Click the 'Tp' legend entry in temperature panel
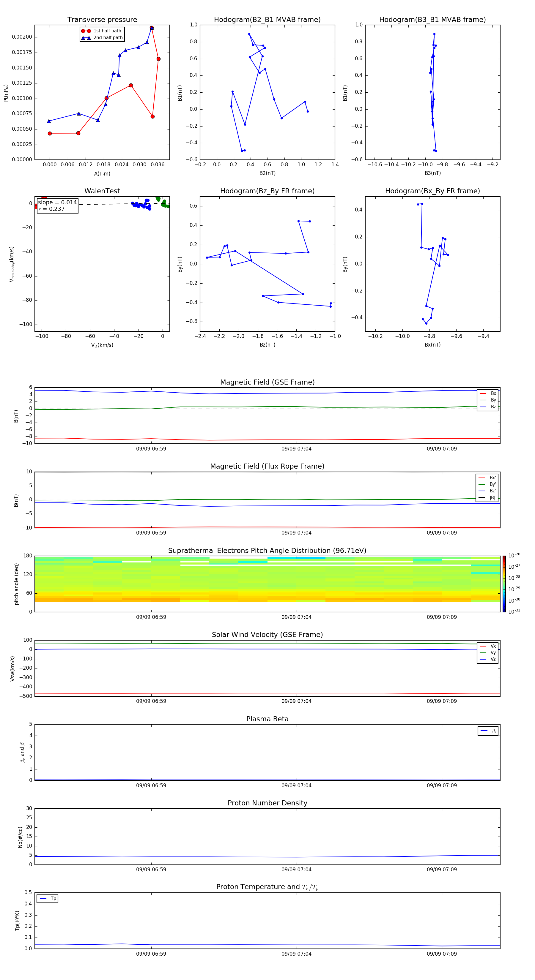Image resolution: width=535 pixels, height=980 pixels. (48, 899)
